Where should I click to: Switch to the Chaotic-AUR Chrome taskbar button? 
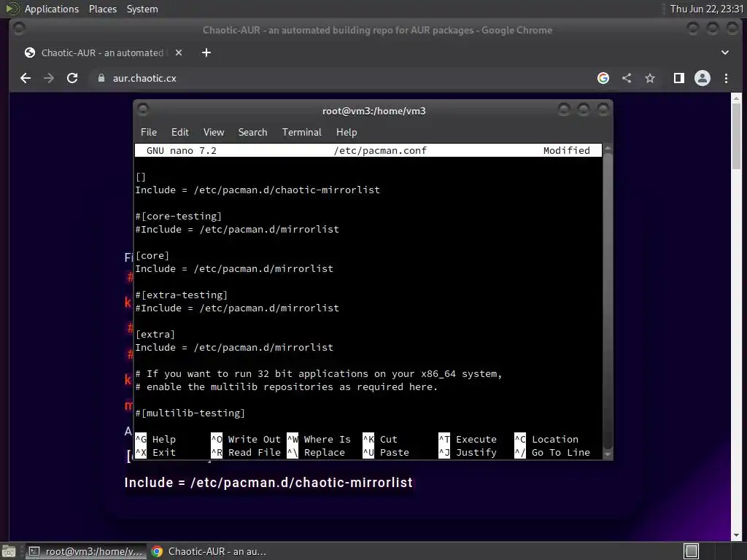pos(209,551)
